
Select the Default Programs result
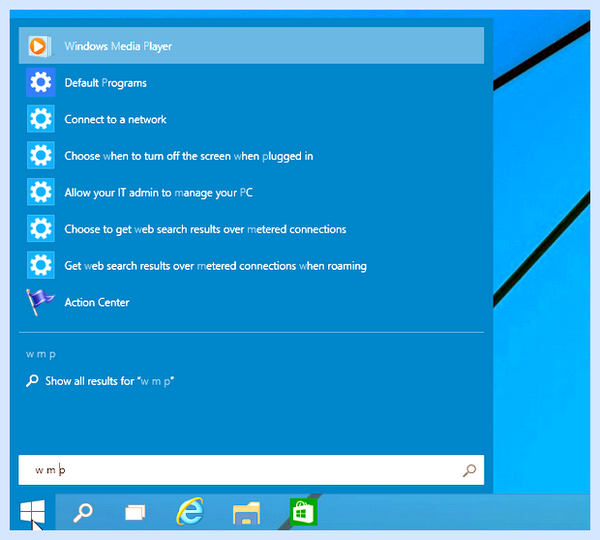(251, 82)
